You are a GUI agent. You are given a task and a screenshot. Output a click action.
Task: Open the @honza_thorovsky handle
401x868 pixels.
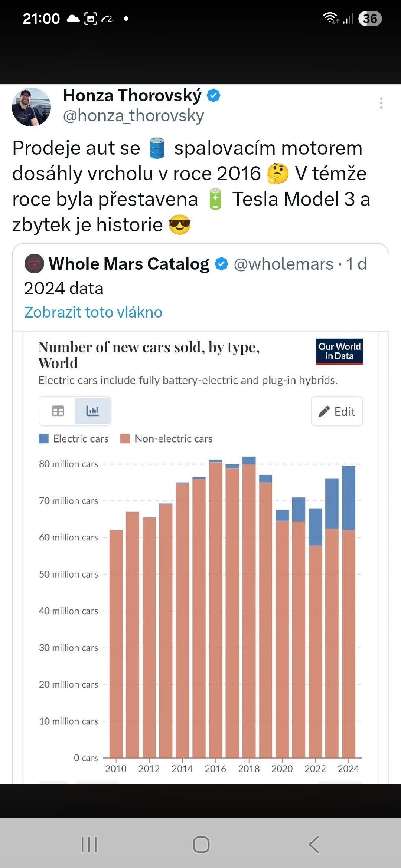click(x=133, y=116)
